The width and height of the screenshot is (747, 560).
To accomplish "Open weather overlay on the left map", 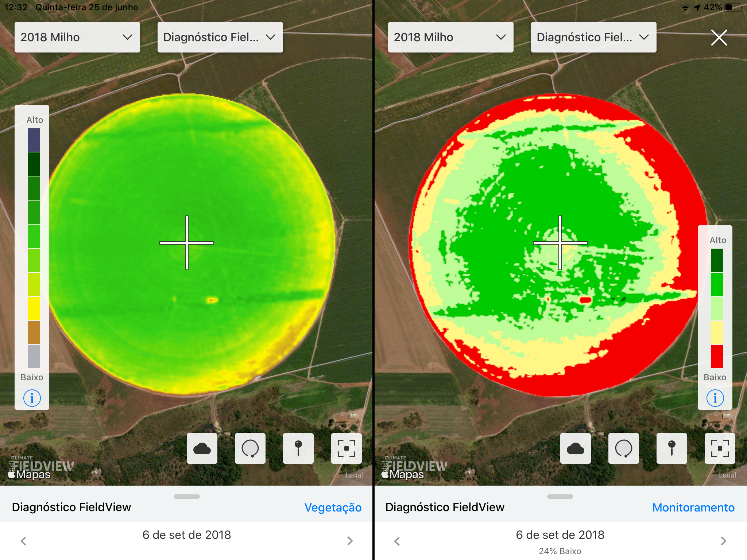I will point(202,448).
